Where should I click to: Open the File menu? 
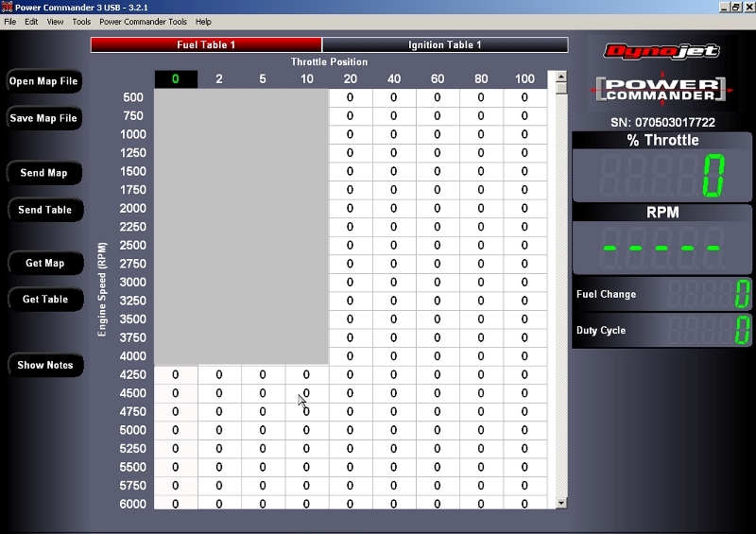click(x=10, y=21)
